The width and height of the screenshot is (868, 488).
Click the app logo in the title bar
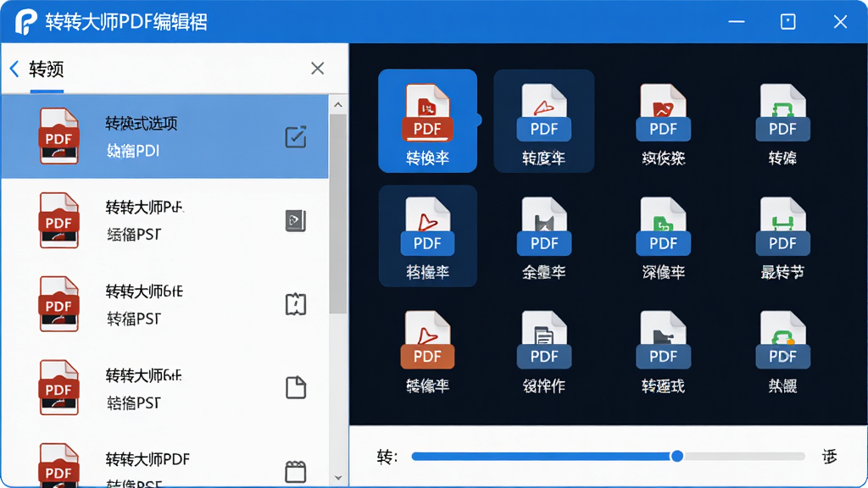(x=25, y=21)
